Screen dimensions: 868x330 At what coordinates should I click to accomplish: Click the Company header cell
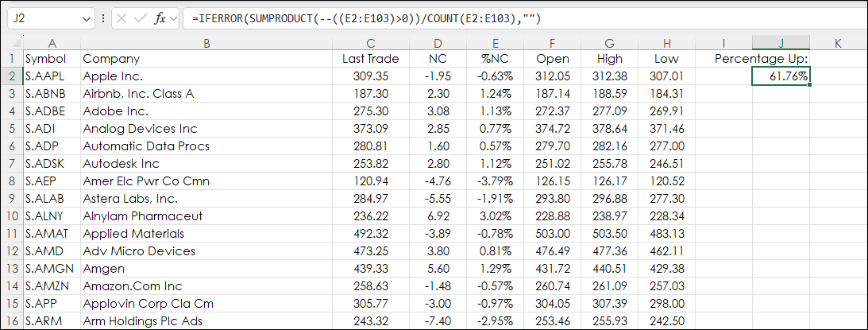click(206, 59)
